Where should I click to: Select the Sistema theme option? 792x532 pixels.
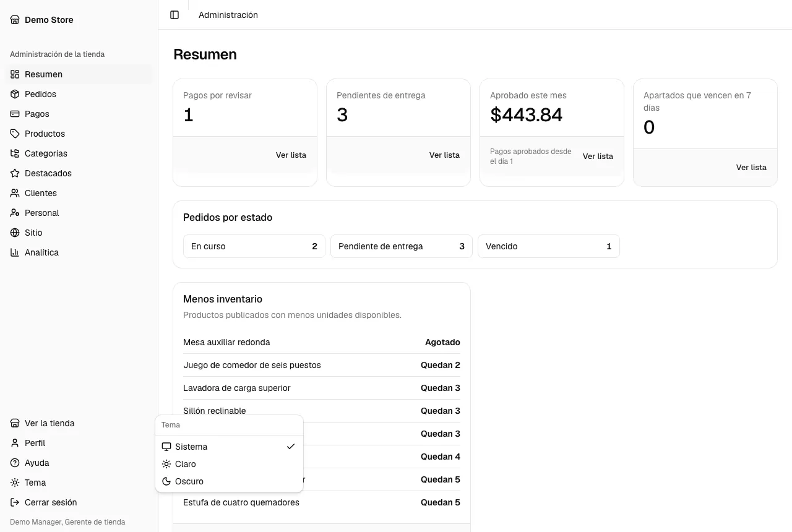[229, 447]
